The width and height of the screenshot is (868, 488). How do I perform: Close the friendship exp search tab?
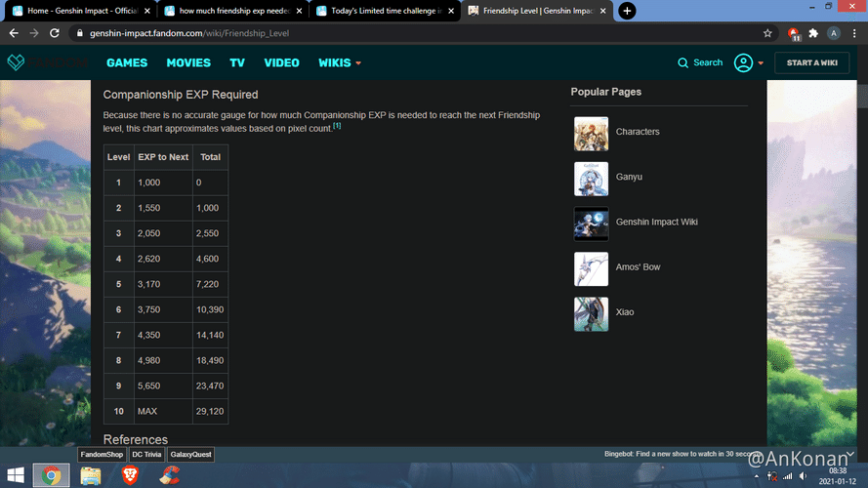(299, 11)
